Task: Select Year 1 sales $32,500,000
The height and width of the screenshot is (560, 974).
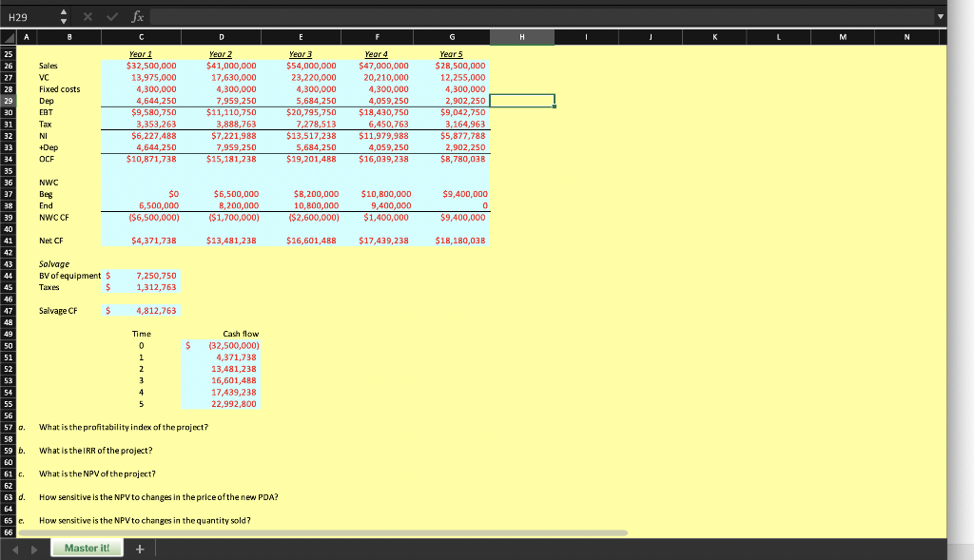Action: [x=151, y=66]
